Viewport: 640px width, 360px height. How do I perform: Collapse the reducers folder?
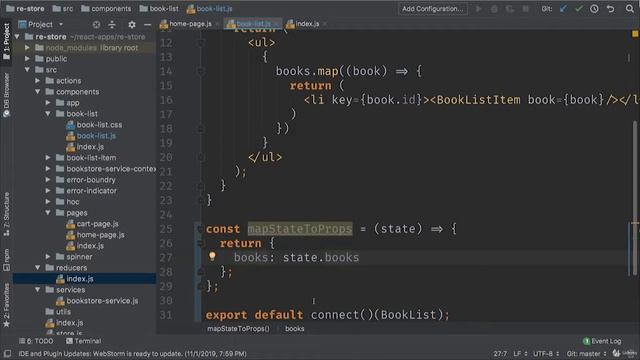[38, 268]
